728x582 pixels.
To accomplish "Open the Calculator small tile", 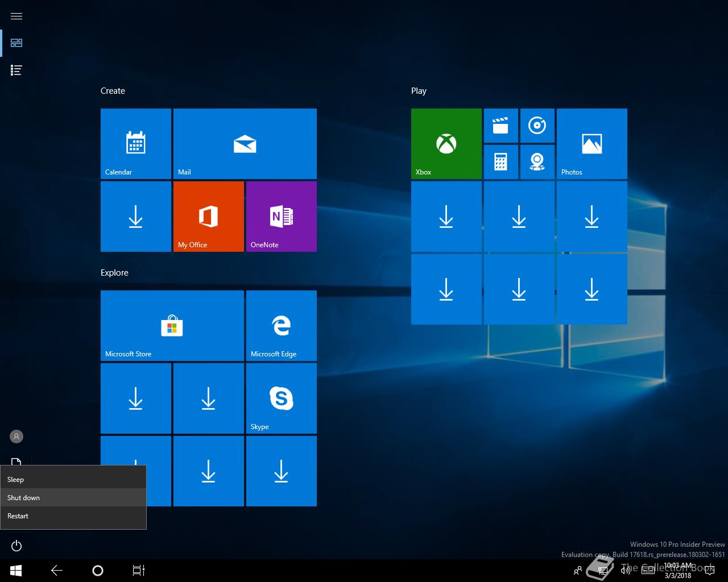I will [501, 162].
